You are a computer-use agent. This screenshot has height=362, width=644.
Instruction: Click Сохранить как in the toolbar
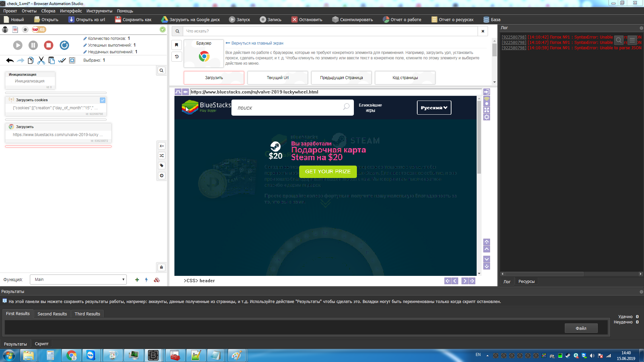(x=133, y=19)
